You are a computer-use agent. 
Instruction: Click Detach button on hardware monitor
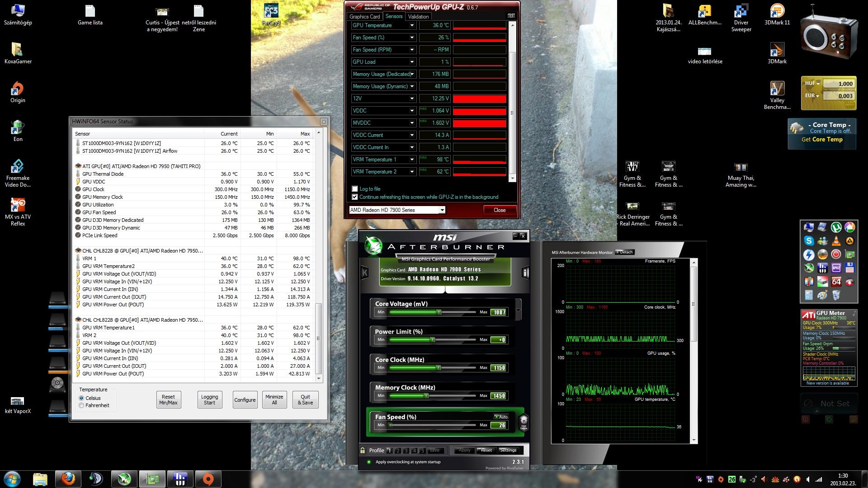[x=624, y=252]
